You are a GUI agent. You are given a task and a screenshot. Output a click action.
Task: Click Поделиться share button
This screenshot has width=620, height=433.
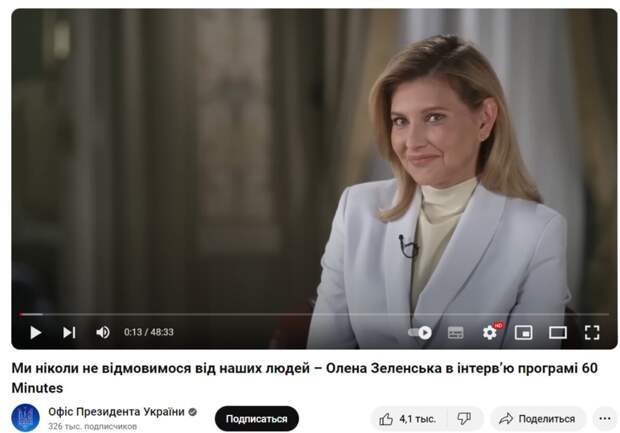coord(538,419)
